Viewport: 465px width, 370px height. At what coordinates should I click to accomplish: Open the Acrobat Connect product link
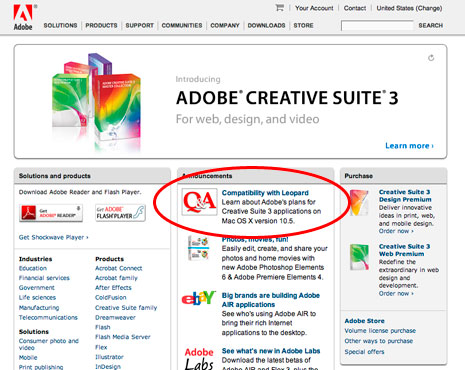[x=119, y=268]
